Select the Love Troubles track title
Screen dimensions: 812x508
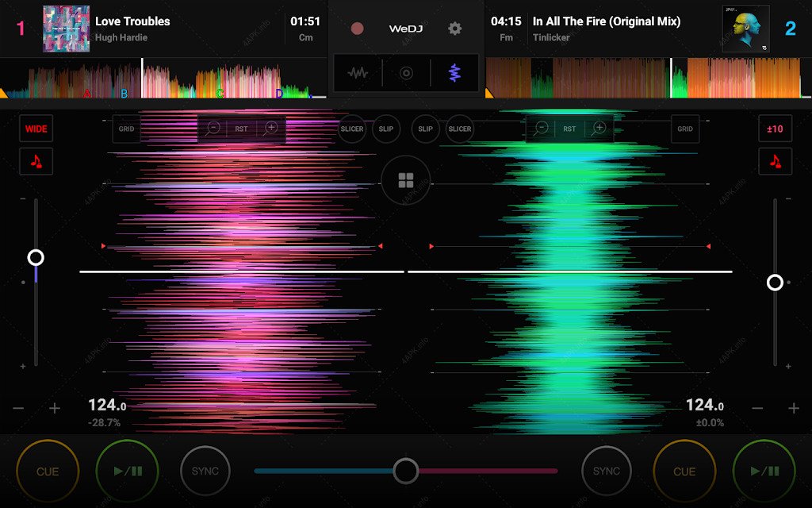pos(132,21)
